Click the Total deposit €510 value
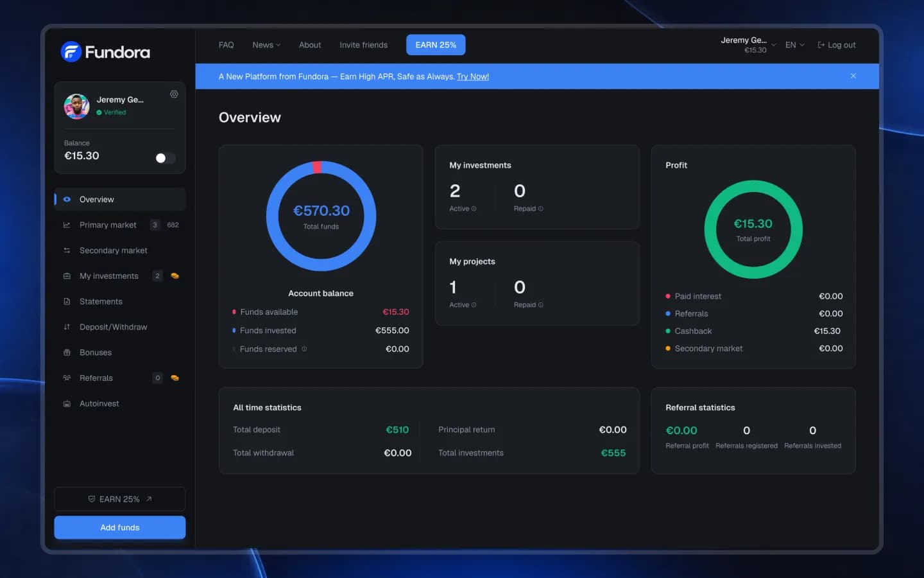Image resolution: width=924 pixels, height=578 pixels. (397, 430)
